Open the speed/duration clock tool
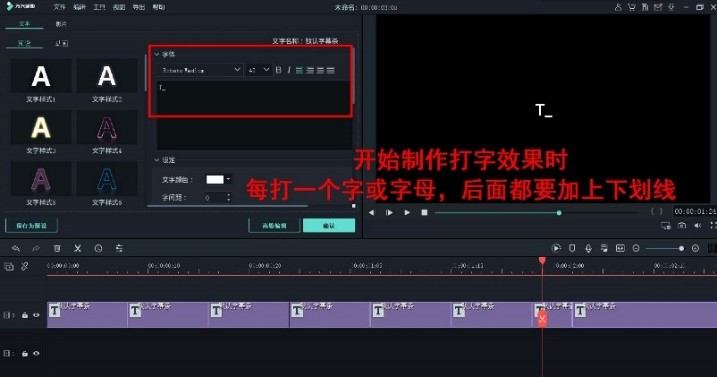 98,248
